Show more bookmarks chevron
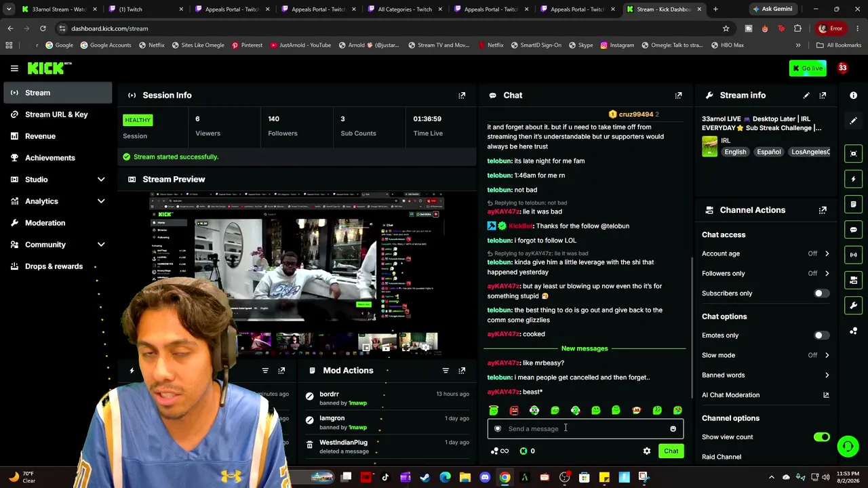Viewport: 868px width, 488px height. click(797, 45)
